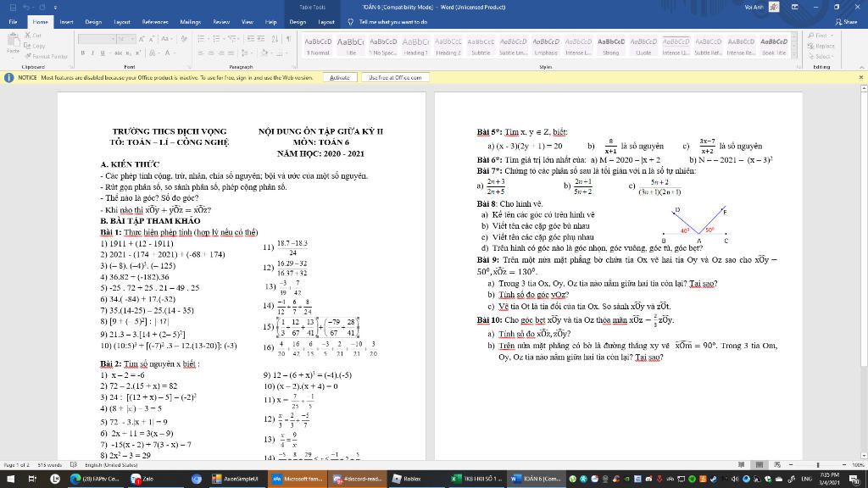Screen dimensions: 868x488
Task: Click the paragraph Shading color button
Action: point(265,53)
